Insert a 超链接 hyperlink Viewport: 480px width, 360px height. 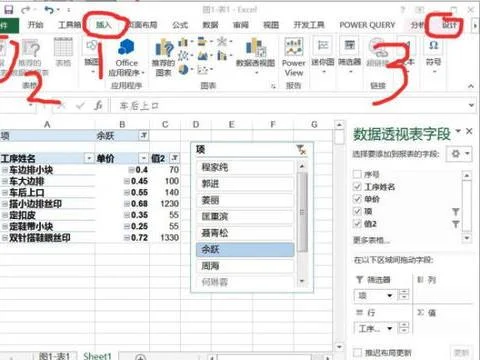[378, 53]
